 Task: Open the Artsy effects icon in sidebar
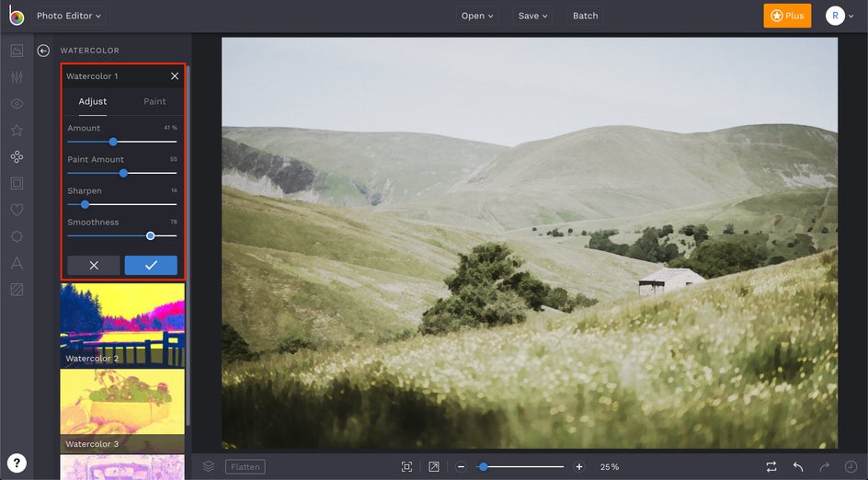coord(17,156)
